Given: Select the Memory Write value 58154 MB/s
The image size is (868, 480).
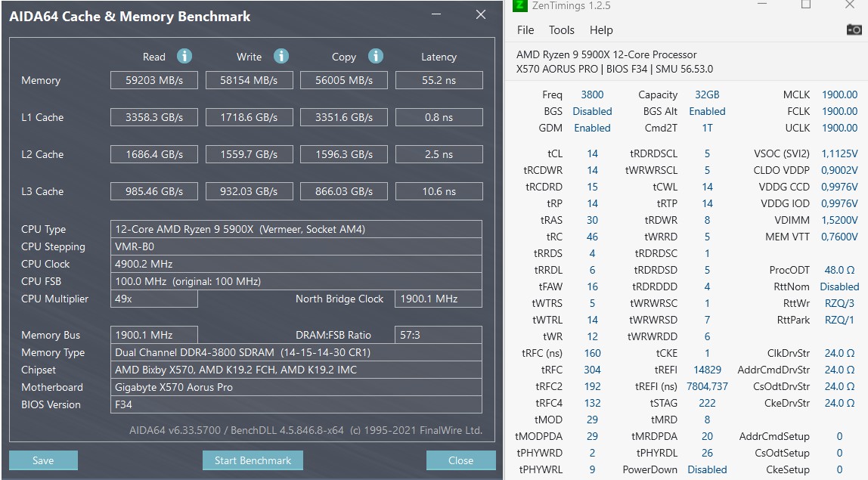Looking at the screenshot, I should [249, 80].
